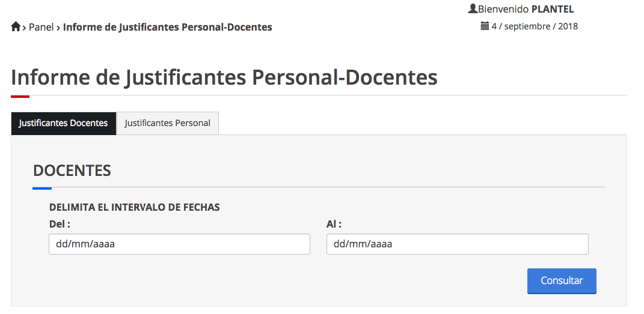Click the DELIMITA EL INTERVALO DE FECHAS label

click(134, 207)
